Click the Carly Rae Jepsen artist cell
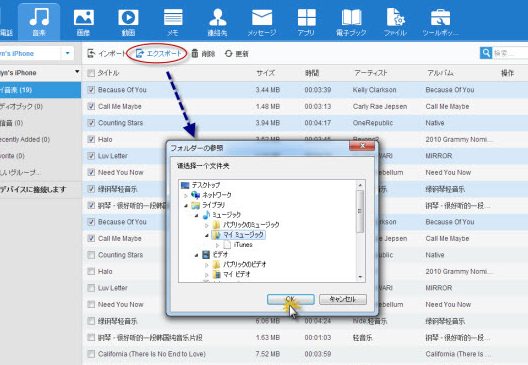Screen dimensions: 528x365 tap(380, 106)
